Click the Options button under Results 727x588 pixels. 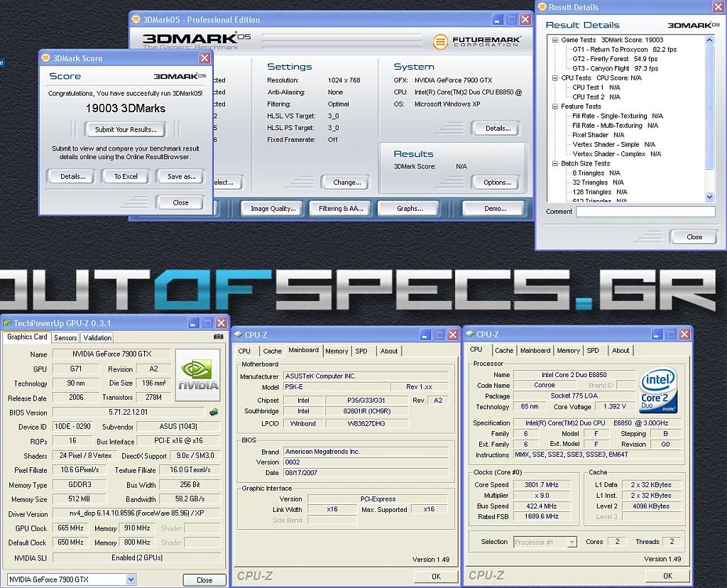(497, 183)
